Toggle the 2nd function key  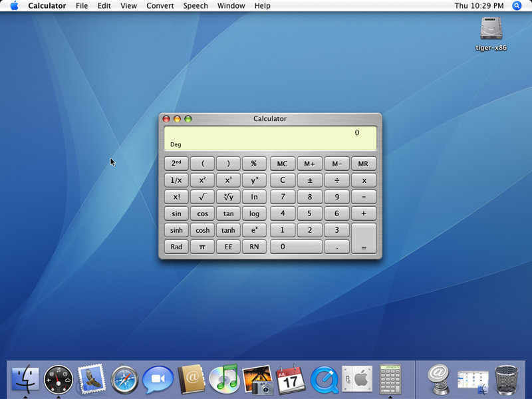pos(176,164)
